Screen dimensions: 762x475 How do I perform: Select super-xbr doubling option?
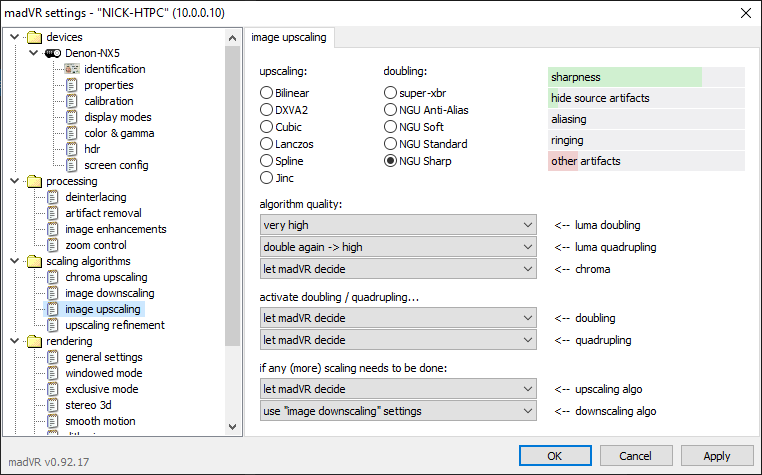coord(391,93)
